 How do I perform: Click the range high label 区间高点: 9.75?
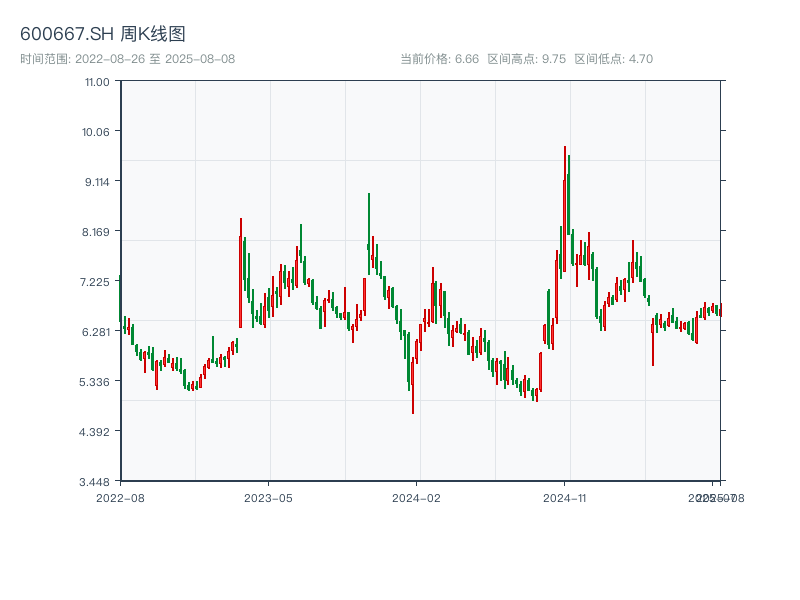(x=527, y=59)
